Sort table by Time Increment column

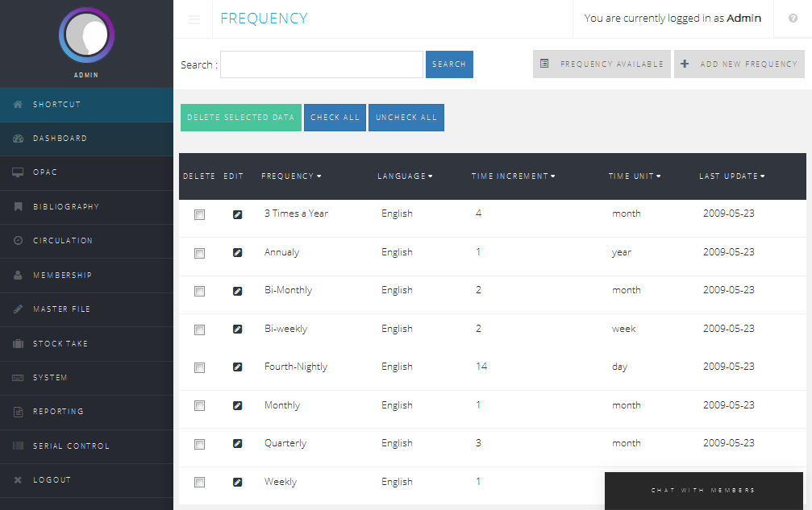513,176
